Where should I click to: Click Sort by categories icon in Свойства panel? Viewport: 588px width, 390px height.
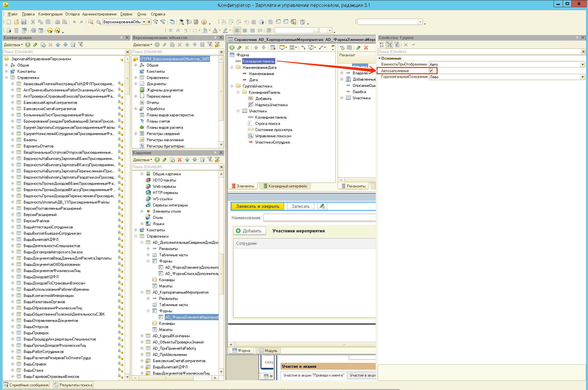[x=389, y=45]
